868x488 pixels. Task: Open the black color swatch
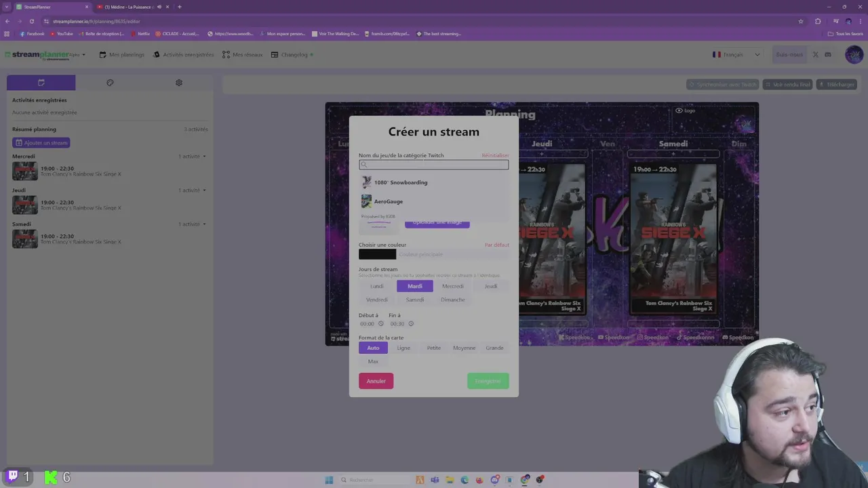click(x=377, y=255)
